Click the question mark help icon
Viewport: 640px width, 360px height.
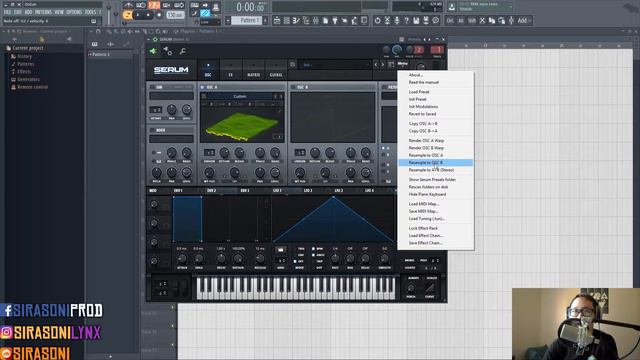(407, 20)
